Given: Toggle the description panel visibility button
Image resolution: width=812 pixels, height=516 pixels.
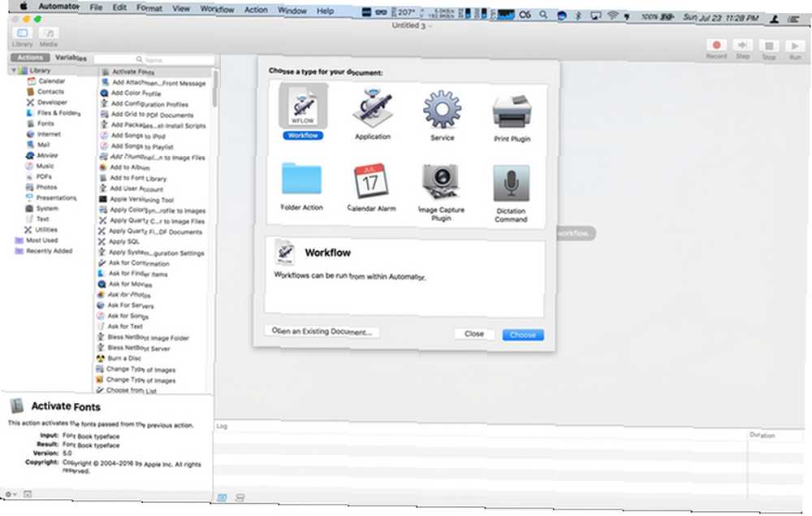Looking at the screenshot, I should [28, 494].
